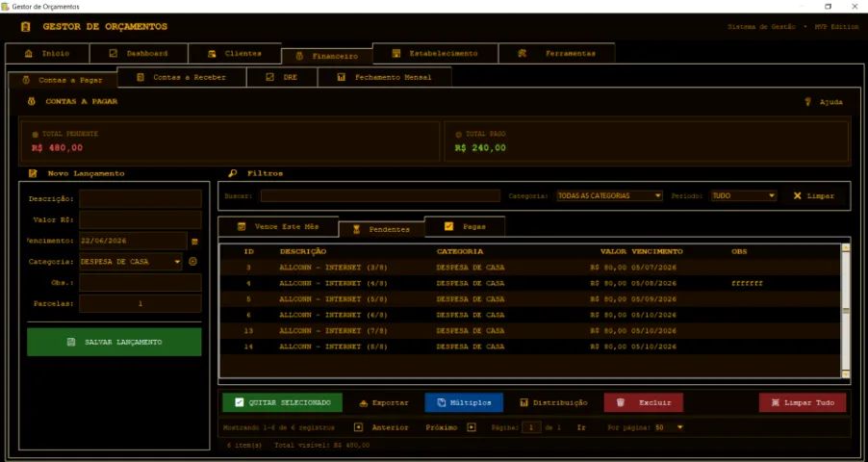Viewport: 868px width, 462px height.
Task: Click the VENCIMENTO column header
Action: coord(656,251)
